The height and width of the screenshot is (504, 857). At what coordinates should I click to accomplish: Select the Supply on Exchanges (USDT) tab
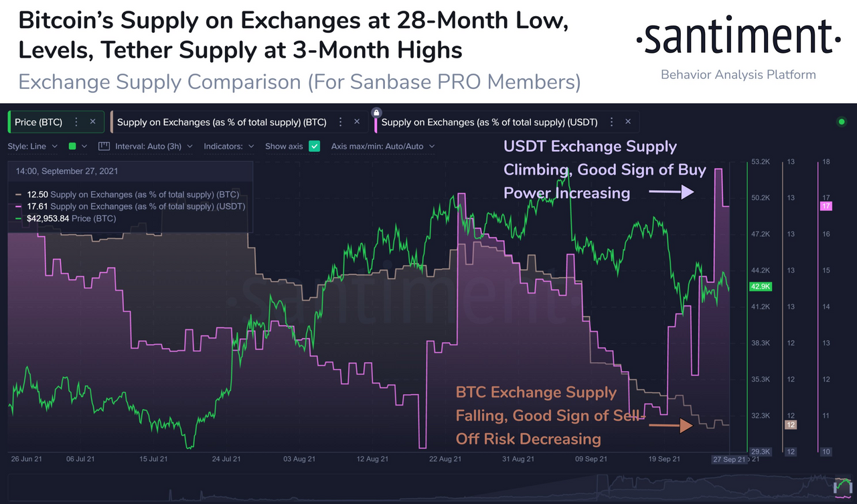(x=489, y=122)
